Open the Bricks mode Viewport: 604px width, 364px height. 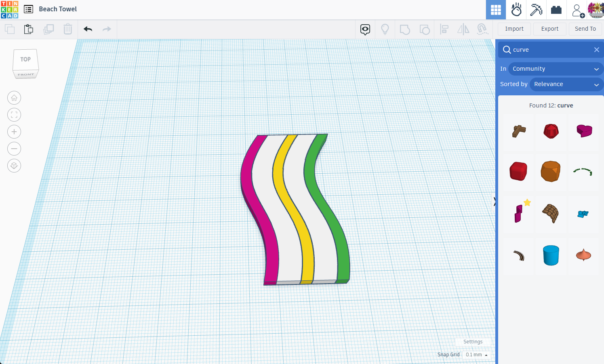556,10
